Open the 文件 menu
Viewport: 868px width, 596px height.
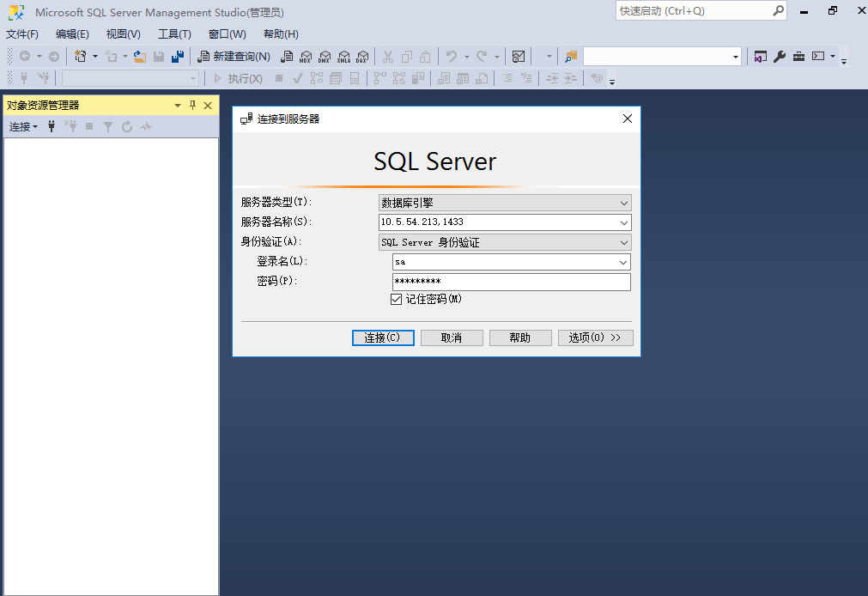pos(22,34)
